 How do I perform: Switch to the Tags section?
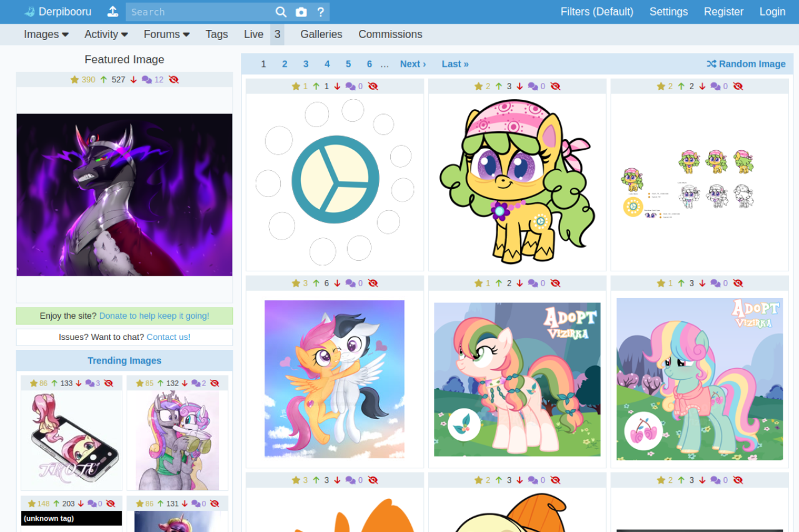coord(217,34)
